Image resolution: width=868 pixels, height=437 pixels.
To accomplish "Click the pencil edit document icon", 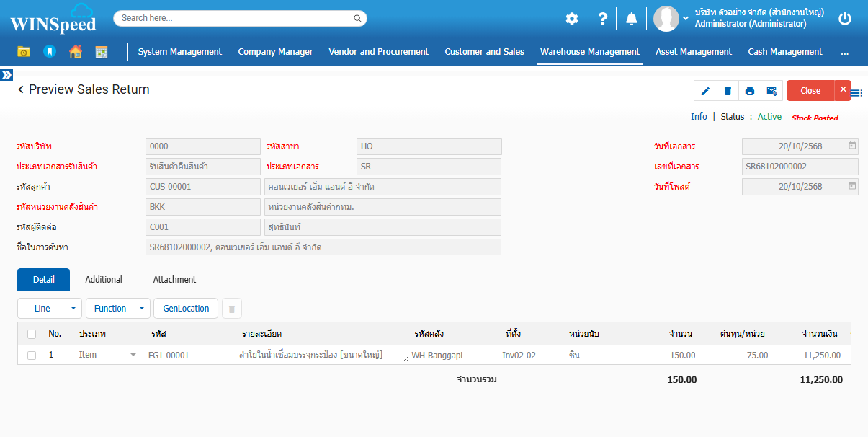I will click(705, 91).
